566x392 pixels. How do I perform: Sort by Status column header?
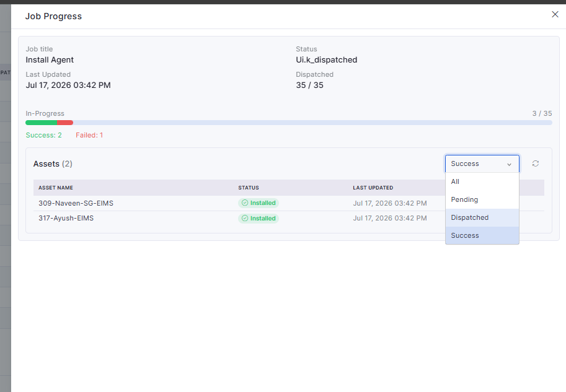click(249, 188)
